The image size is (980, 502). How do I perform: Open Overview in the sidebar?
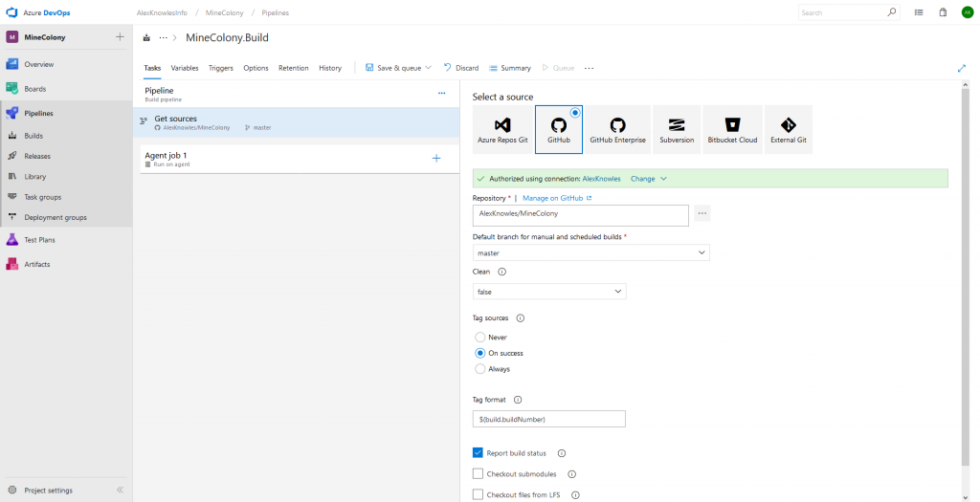(38, 64)
